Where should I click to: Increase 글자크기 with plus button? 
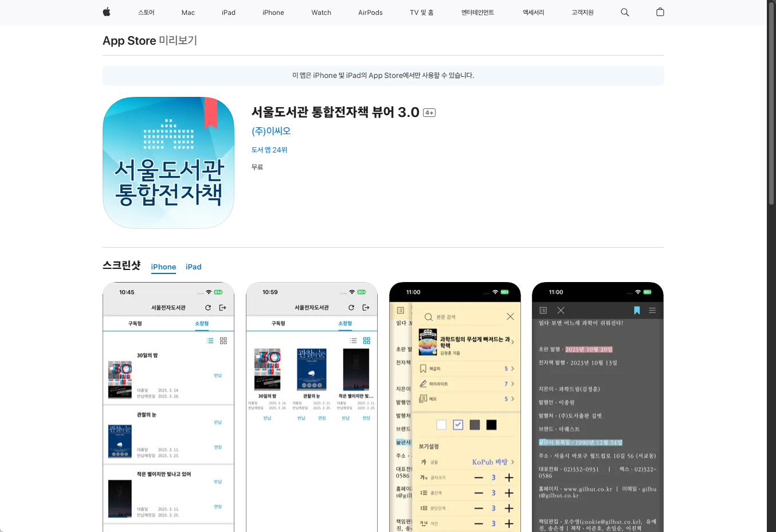pyautogui.click(x=509, y=478)
